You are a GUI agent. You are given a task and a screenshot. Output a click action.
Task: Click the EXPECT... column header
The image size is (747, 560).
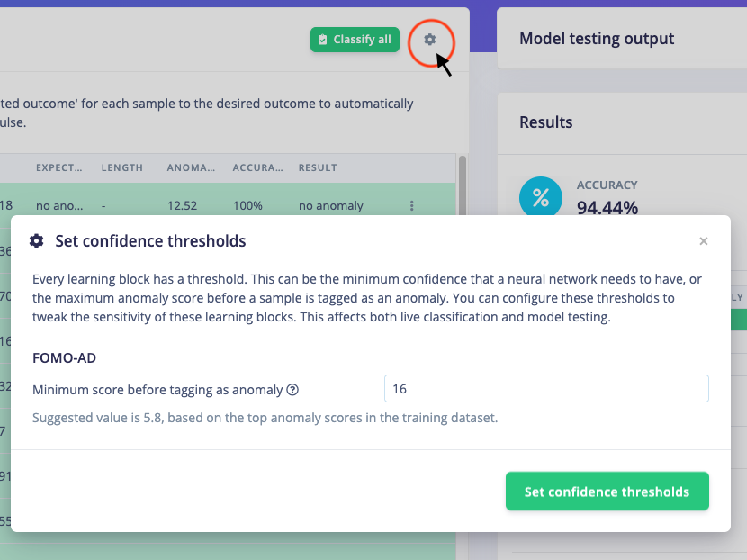tap(59, 167)
